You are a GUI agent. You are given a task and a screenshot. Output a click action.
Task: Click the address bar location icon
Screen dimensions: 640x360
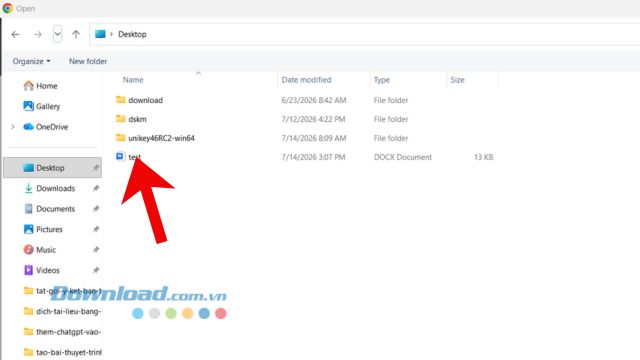(100, 34)
